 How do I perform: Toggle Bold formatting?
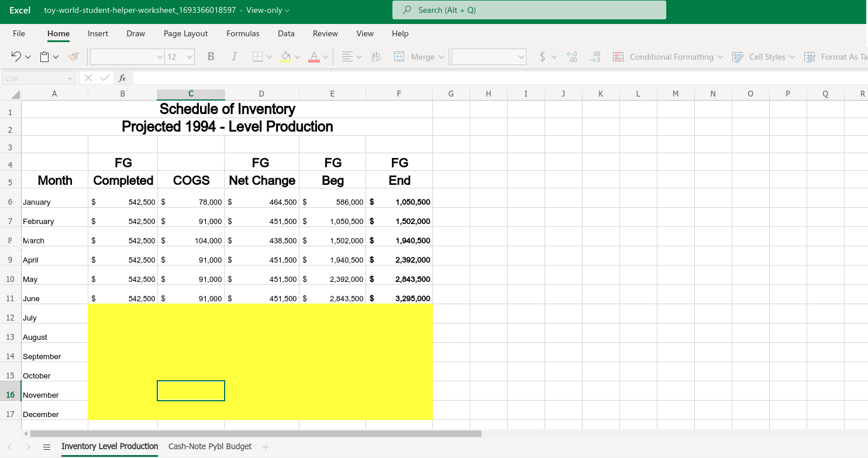tap(211, 57)
